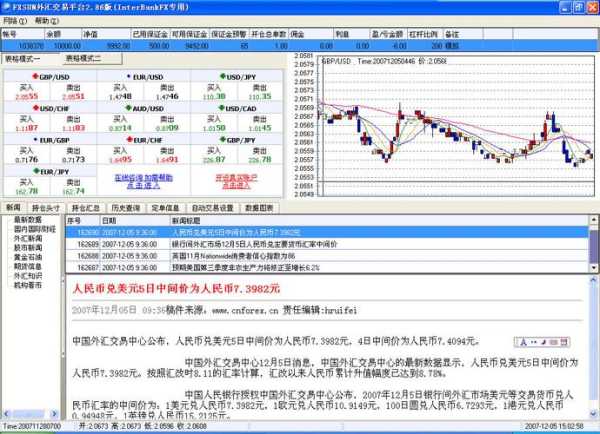600x434 pixels.
Task: Click GBP/USD buy price 2.0555
Action: pos(27,96)
